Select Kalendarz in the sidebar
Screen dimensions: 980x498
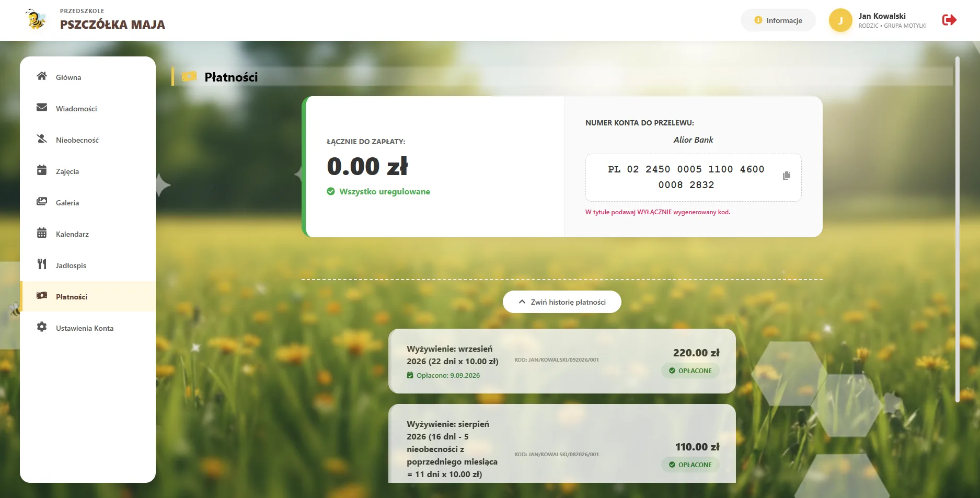88,234
